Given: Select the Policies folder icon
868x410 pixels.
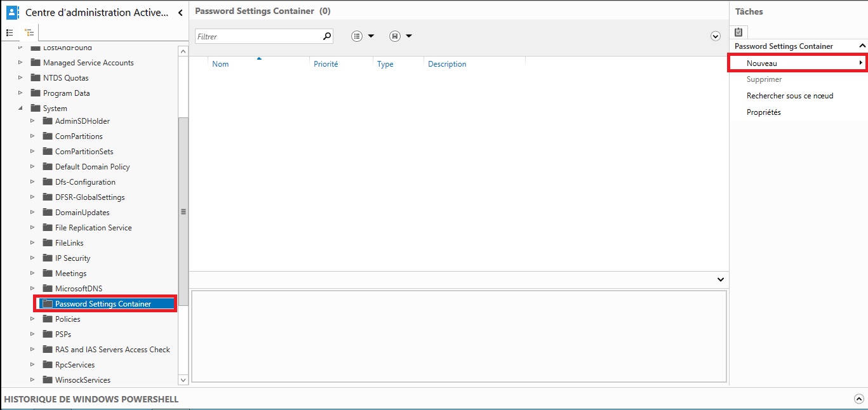Looking at the screenshot, I should (48, 319).
